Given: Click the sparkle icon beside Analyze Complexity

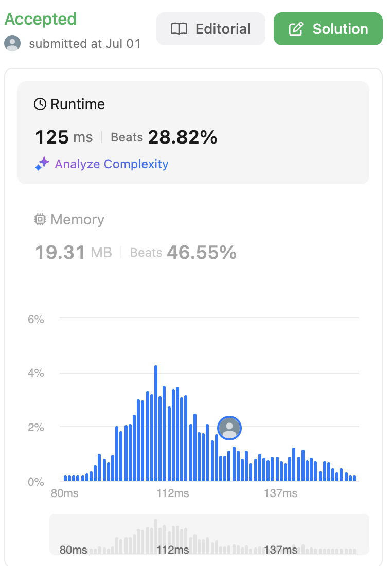Looking at the screenshot, I should coord(42,164).
